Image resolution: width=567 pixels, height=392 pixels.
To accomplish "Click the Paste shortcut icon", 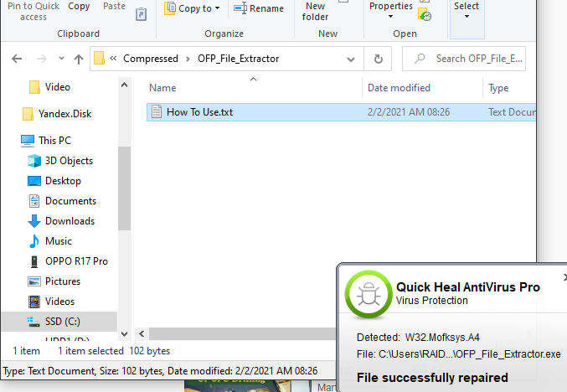I will 141,14.
